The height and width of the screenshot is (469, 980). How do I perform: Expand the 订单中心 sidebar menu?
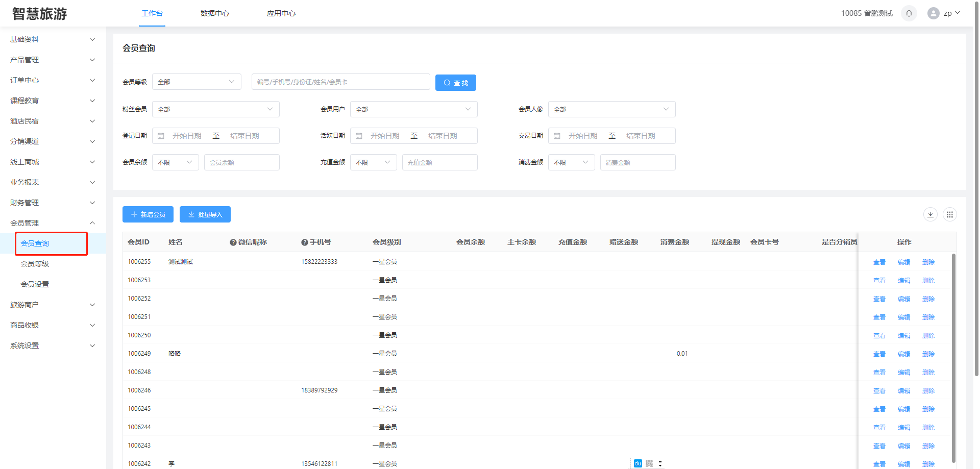click(51, 80)
